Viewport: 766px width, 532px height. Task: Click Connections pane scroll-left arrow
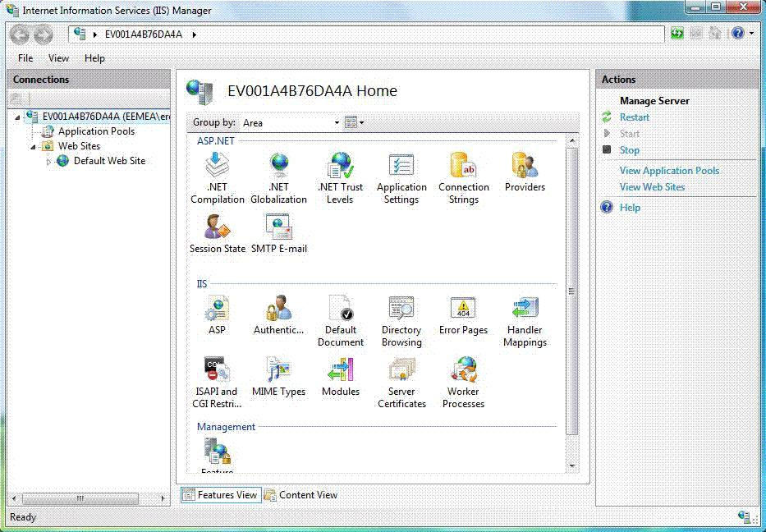pos(14,498)
